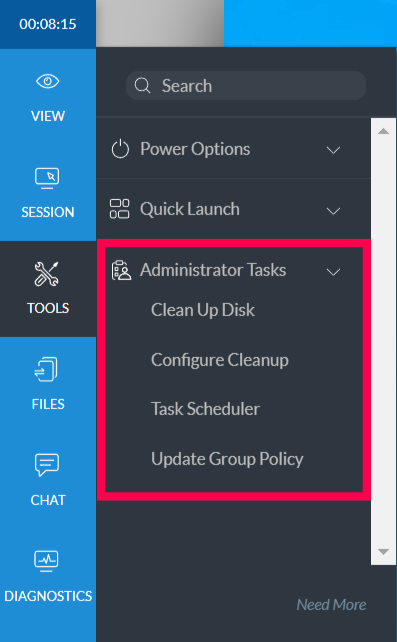Click the Administrator Tasks clipboard icon
Image resolution: width=397 pixels, height=642 pixels.
[121, 270]
